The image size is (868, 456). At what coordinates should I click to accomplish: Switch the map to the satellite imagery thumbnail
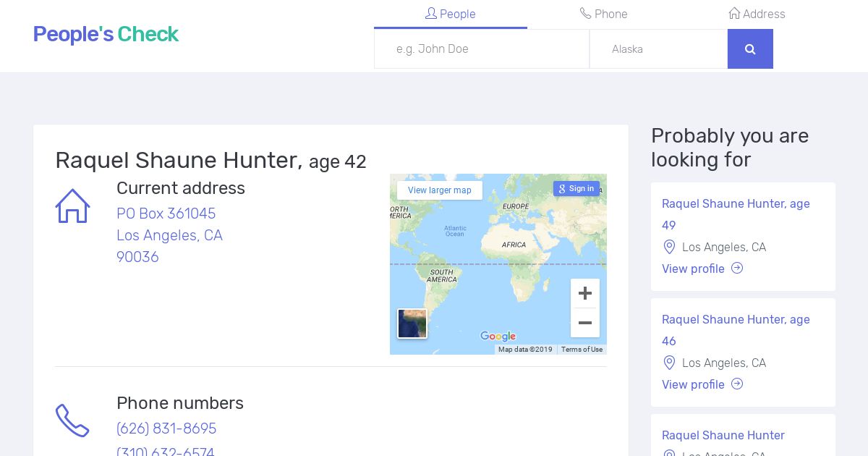tap(412, 324)
